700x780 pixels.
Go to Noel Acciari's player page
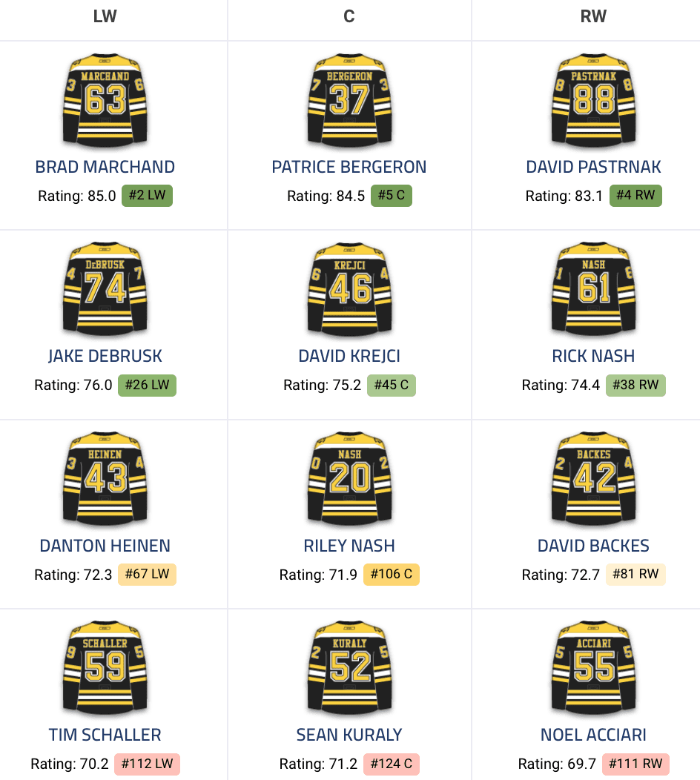point(593,735)
